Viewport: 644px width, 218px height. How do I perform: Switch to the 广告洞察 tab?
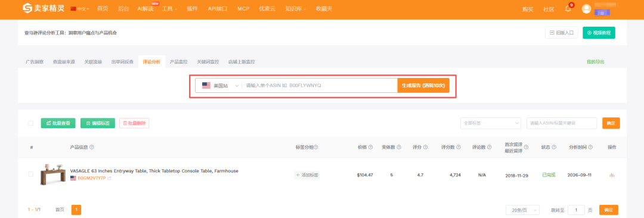(35, 61)
